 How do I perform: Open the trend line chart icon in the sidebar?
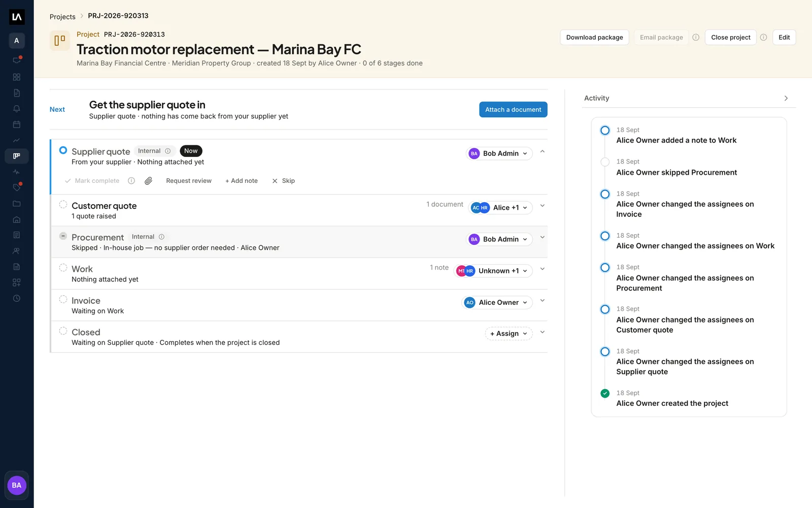pyautogui.click(x=17, y=140)
